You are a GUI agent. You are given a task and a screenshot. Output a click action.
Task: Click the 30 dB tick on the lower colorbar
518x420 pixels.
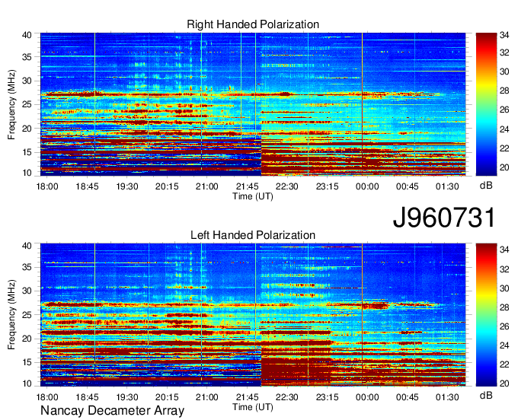[504, 288]
